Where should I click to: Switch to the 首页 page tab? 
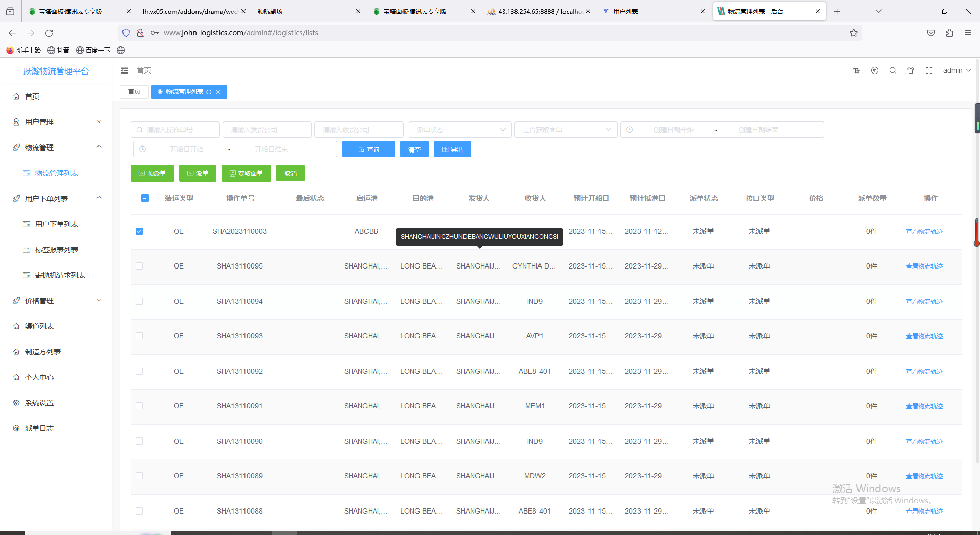(134, 92)
